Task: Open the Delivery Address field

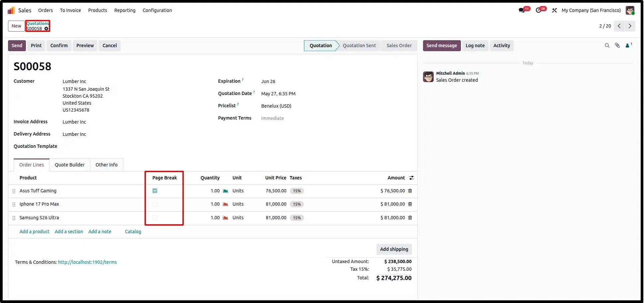Action: 74,134
